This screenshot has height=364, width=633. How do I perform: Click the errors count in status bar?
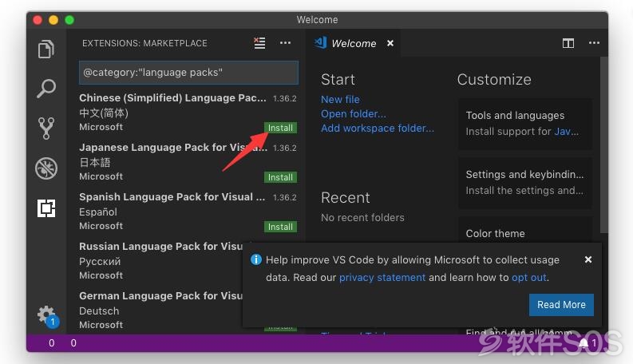pos(51,343)
